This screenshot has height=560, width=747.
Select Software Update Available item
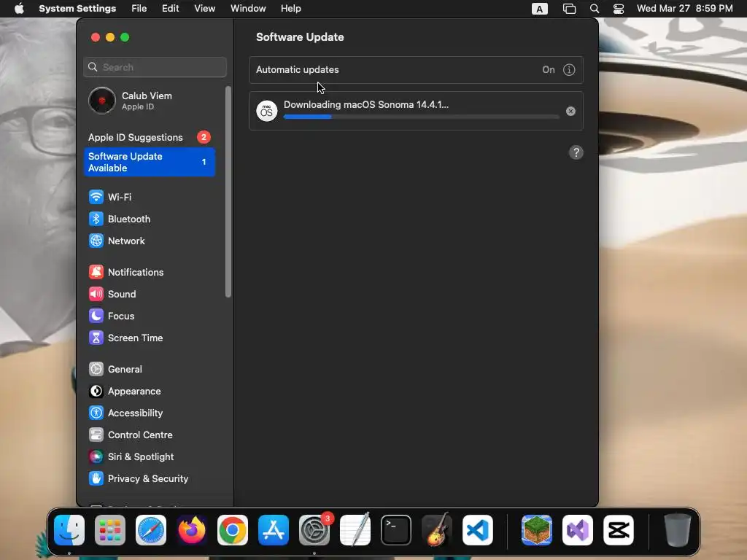pyautogui.click(x=149, y=163)
